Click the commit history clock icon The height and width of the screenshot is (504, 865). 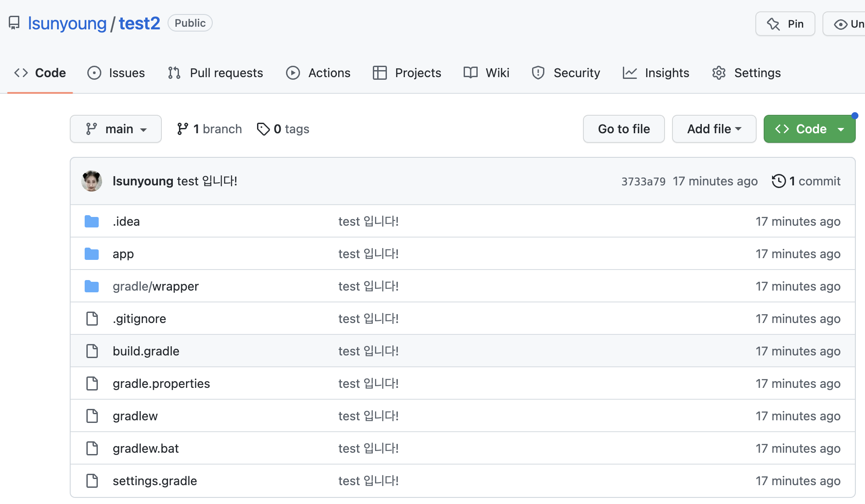coord(779,181)
